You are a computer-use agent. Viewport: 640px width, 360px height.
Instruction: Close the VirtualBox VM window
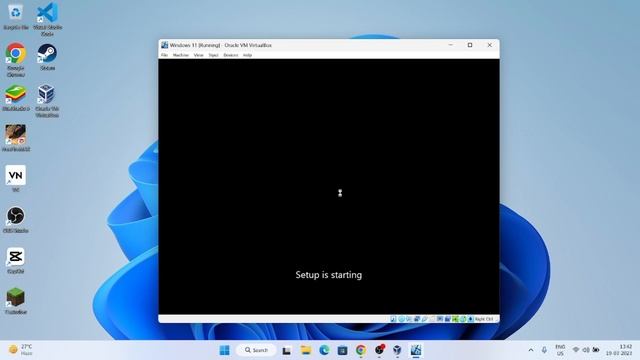tap(489, 45)
